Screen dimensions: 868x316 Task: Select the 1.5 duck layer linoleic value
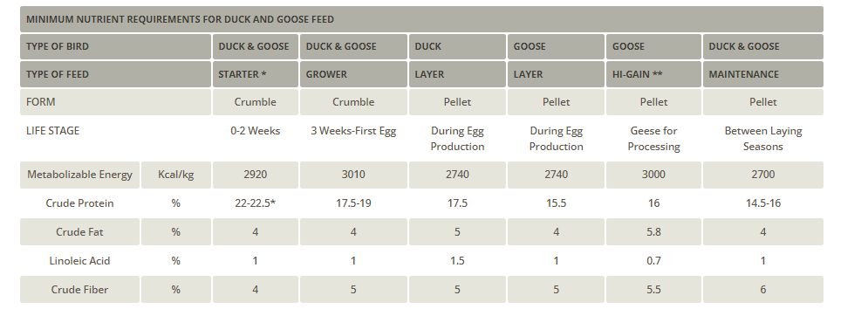457,260
